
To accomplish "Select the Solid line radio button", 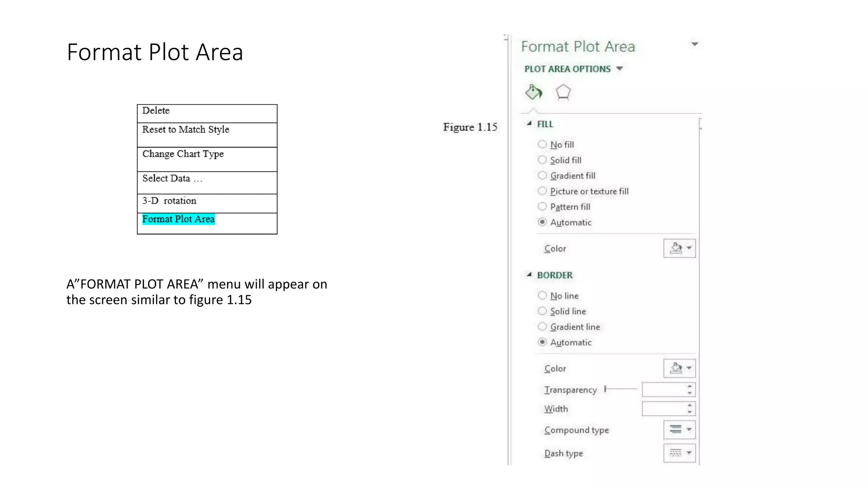I will [542, 311].
